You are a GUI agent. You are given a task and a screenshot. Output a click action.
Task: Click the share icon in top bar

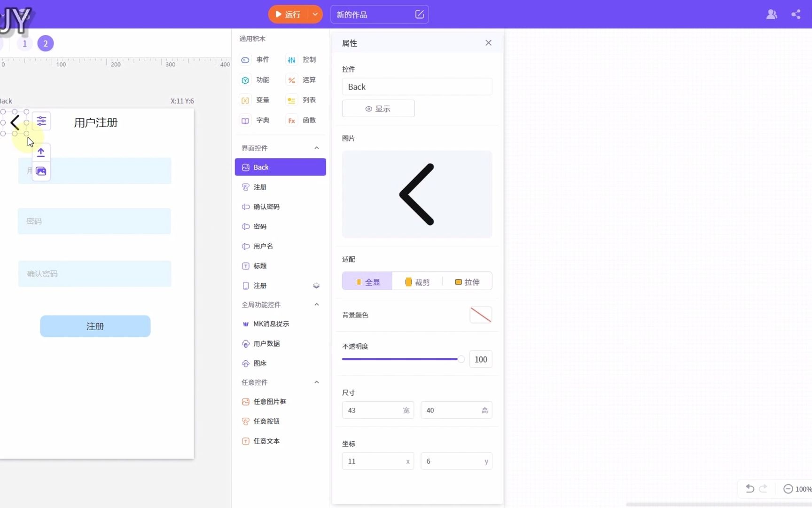pos(796,15)
